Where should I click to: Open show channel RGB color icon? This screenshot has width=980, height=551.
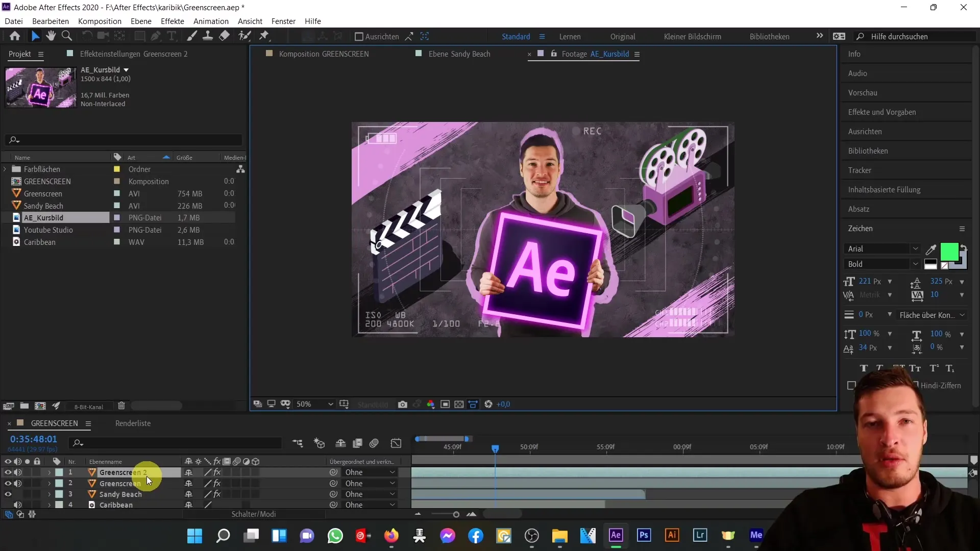(x=431, y=404)
